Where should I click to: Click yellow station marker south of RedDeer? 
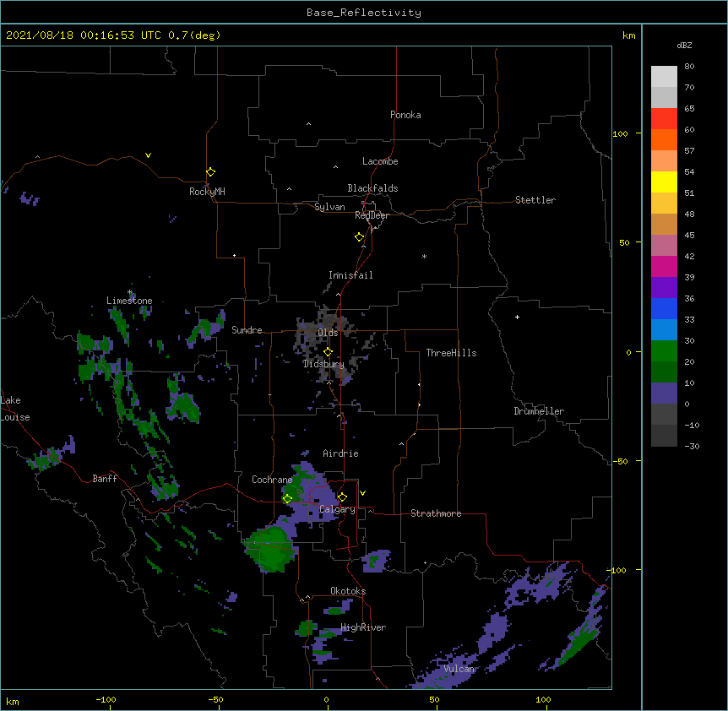tap(359, 237)
